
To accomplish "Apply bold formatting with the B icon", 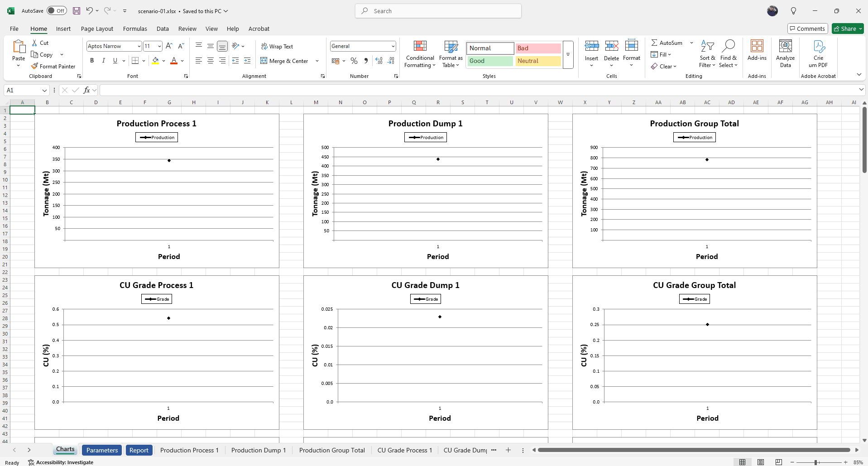I will [92, 61].
